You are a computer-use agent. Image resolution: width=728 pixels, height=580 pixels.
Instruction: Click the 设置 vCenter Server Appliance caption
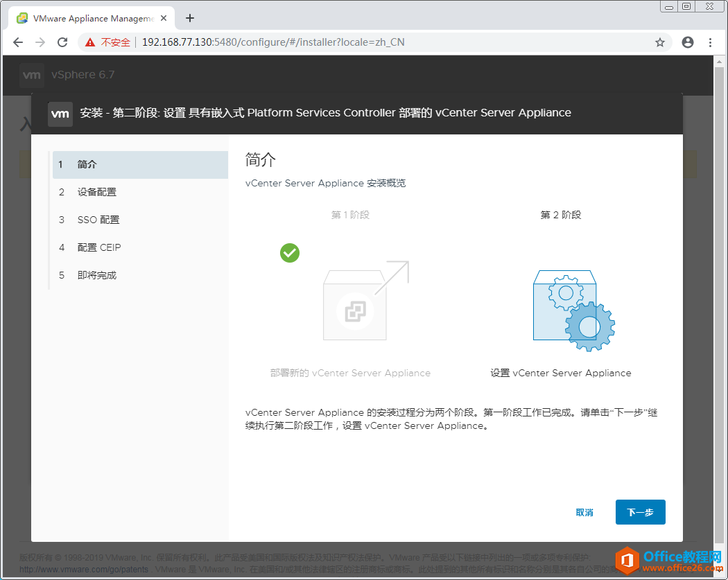click(560, 373)
